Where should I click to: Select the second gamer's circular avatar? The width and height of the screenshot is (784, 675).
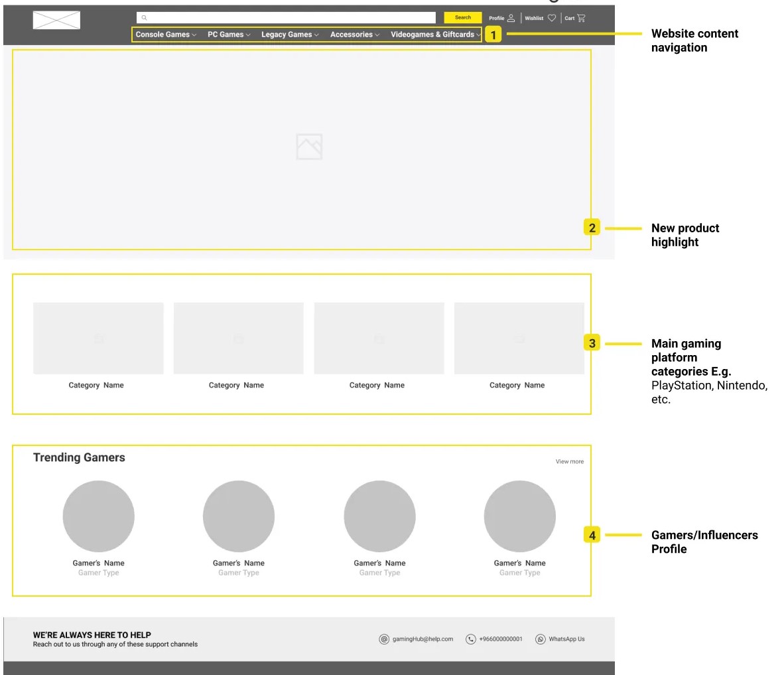[x=239, y=516]
